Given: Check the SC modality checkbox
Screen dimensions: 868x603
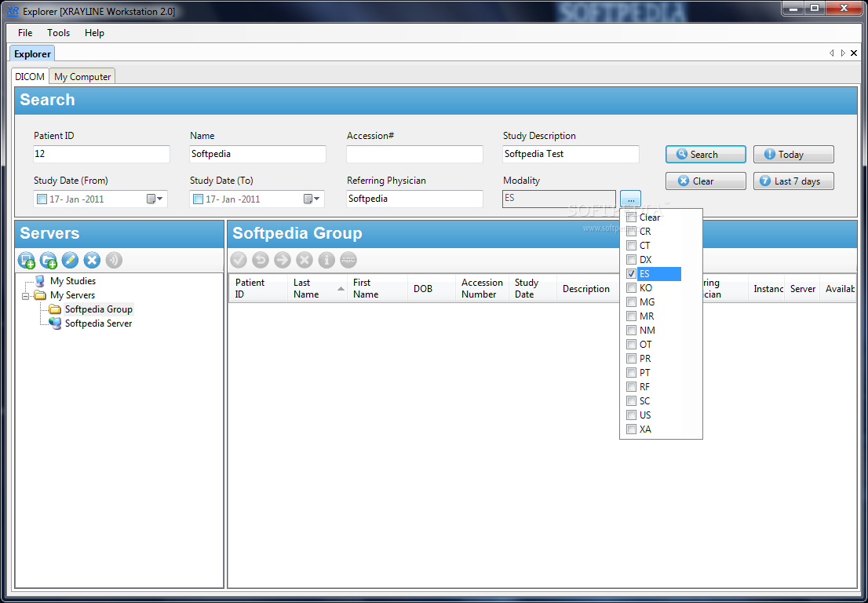Looking at the screenshot, I should (631, 401).
